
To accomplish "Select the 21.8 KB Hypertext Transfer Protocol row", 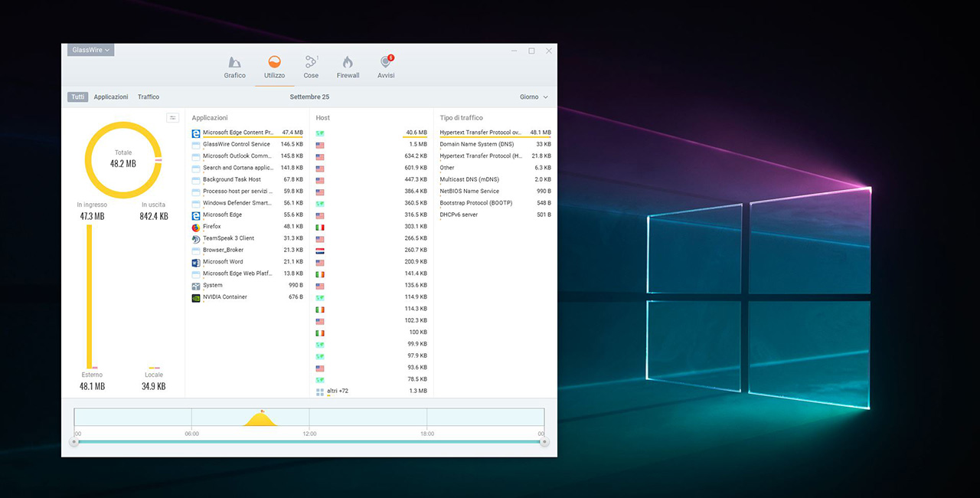I will coord(495,156).
